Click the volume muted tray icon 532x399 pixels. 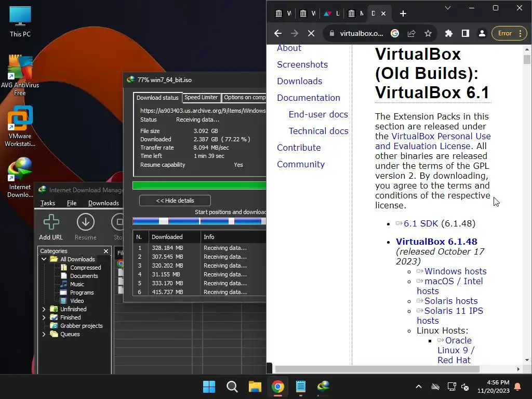coord(465,387)
